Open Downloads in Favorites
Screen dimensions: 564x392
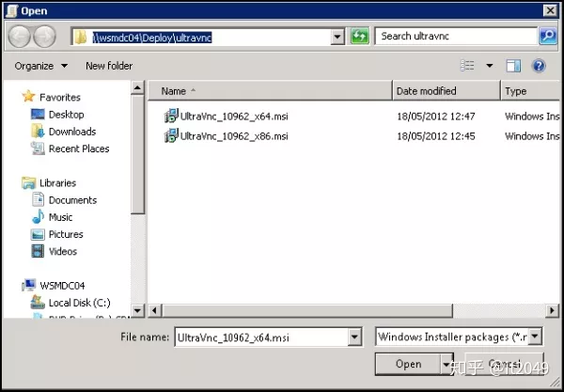[x=71, y=132]
